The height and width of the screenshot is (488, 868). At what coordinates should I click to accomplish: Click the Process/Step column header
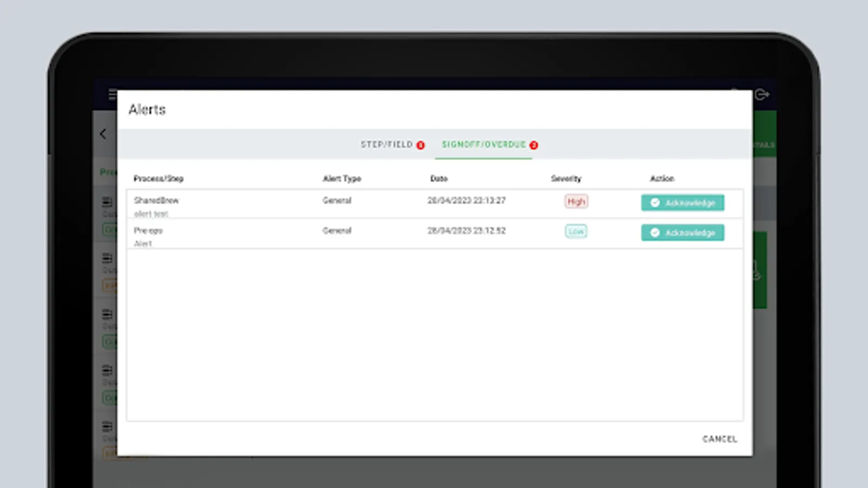158,178
